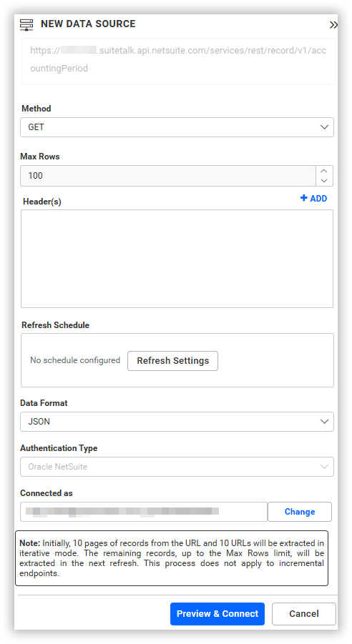Image resolution: width=352 pixels, height=644 pixels.
Task: Click the Authentication Type chevron arrow
Action: tap(324, 467)
